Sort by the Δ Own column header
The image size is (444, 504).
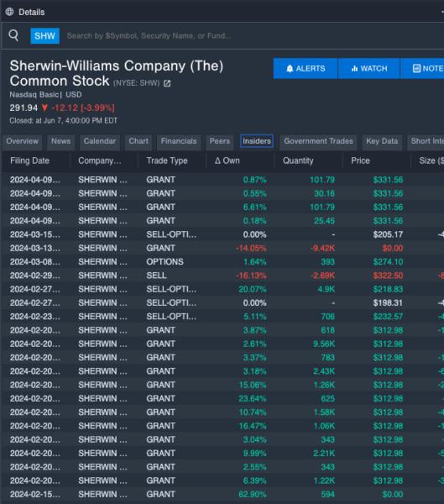(227, 160)
